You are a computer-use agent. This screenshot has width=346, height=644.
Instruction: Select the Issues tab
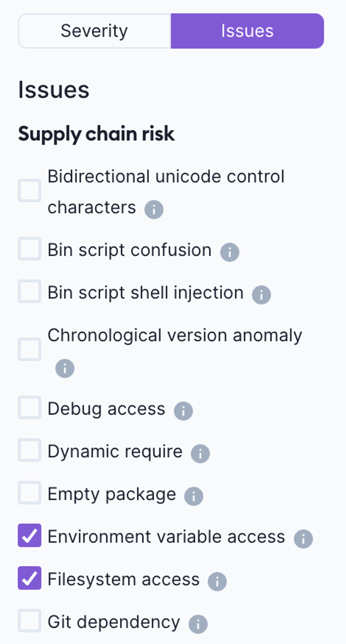(x=247, y=31)
